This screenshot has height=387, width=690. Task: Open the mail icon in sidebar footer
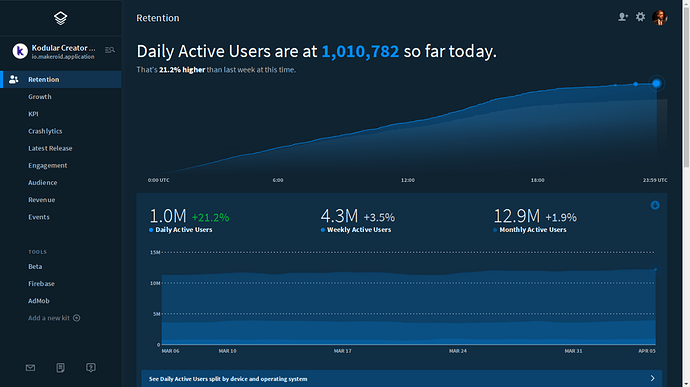(x=30, y=368)
